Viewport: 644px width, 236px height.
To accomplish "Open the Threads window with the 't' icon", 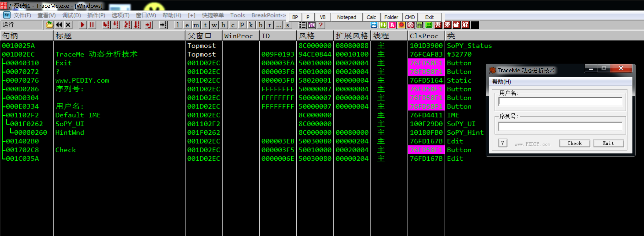I will (205, 25).
